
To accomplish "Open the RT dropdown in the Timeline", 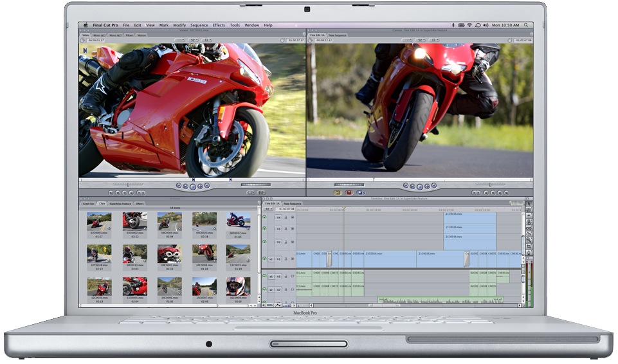I will [x=268, y=208].
